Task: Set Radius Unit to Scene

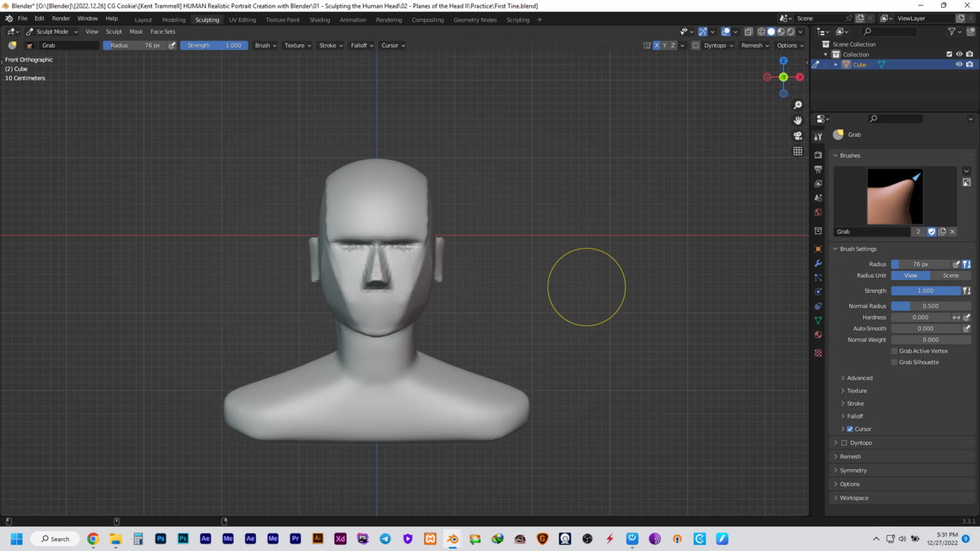Action: point(950,275)
